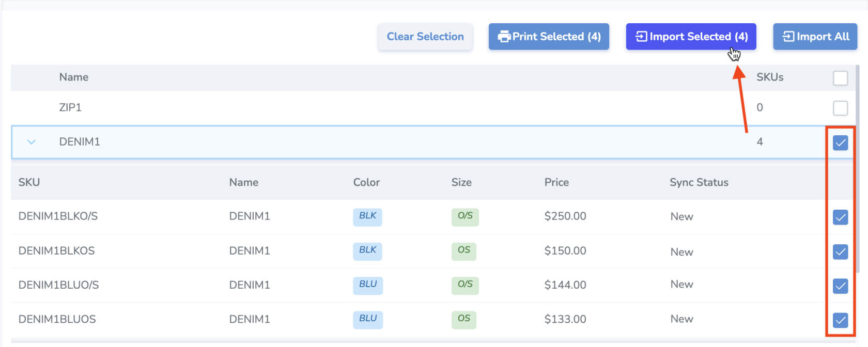
Task: Uncheck the DENIM1 product checkbox
Action: [x=840, y=143]
